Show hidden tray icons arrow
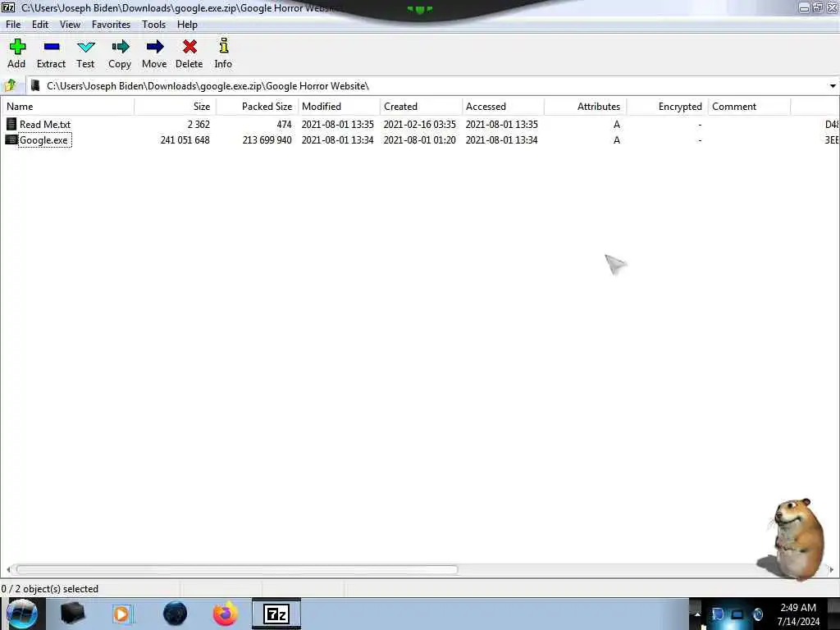840x630 pixels. pyautogui.click(x=697, y=614)
